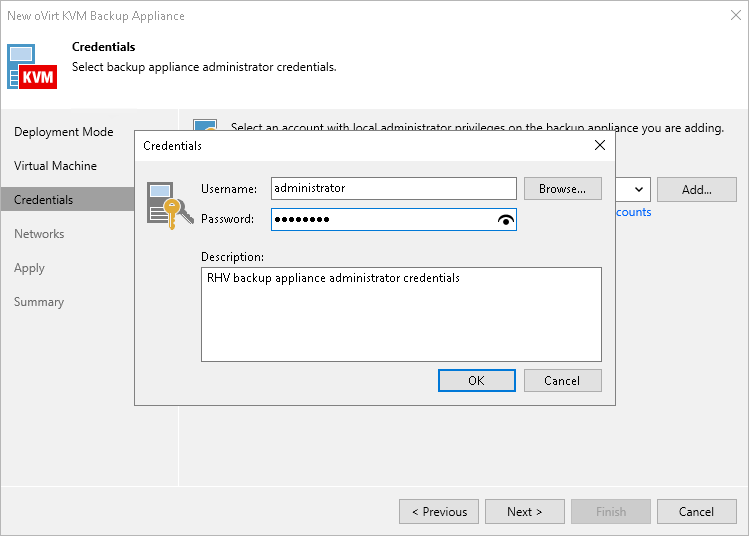Open the Networks step
Image resolution: width=749 pixels, height=536 pixels.
pyautogui.click(x=39, y=234)
